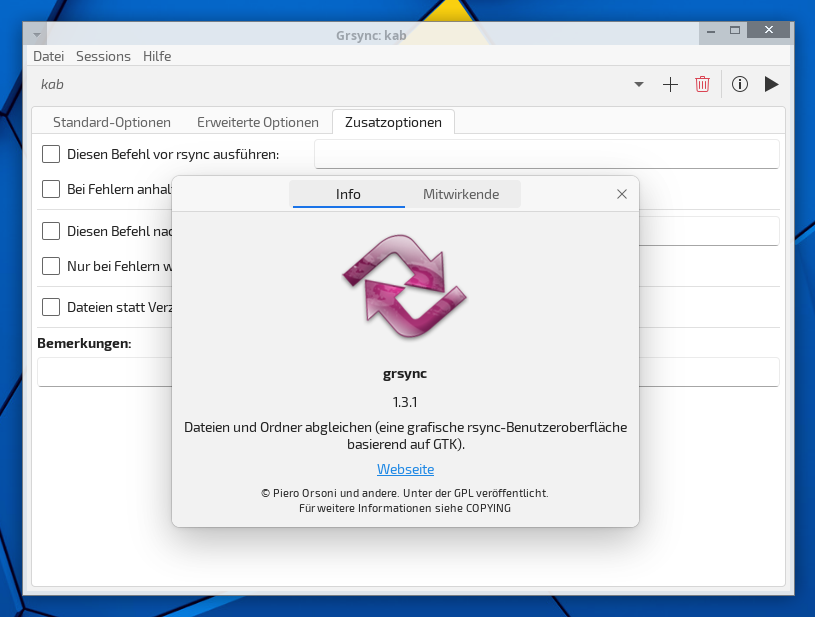Screen dimensions: 815x617
Task: Click the 'Bemerkungen:' label
Action: point(84,344)
